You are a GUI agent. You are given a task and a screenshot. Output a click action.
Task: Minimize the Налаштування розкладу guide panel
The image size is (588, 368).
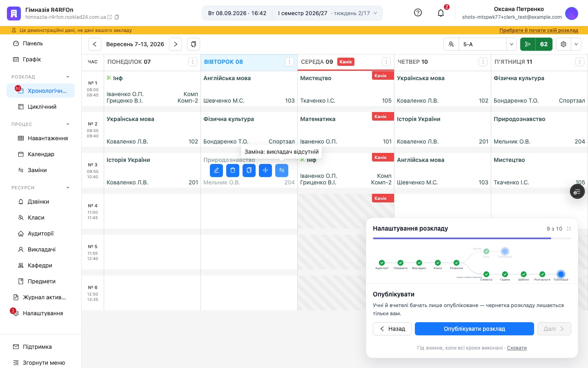[569, 229]
